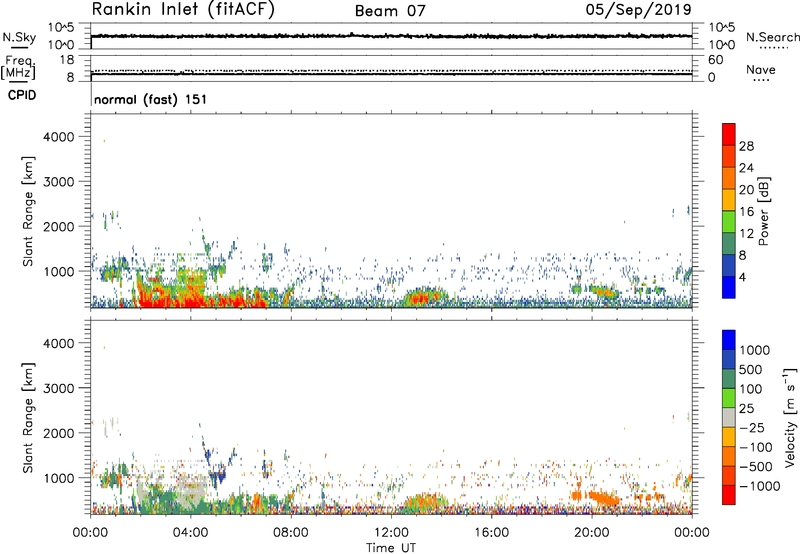
Task: Click the '4000' tick in power panel
Action: [59, 137]
